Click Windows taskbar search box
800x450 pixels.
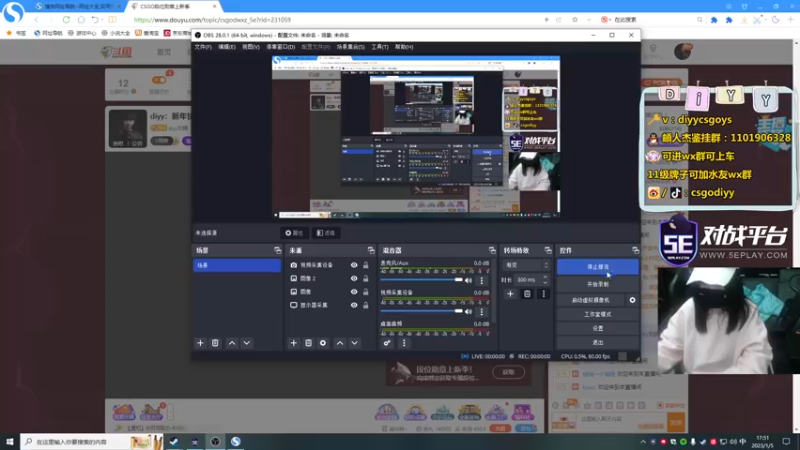tap(92, 442)
